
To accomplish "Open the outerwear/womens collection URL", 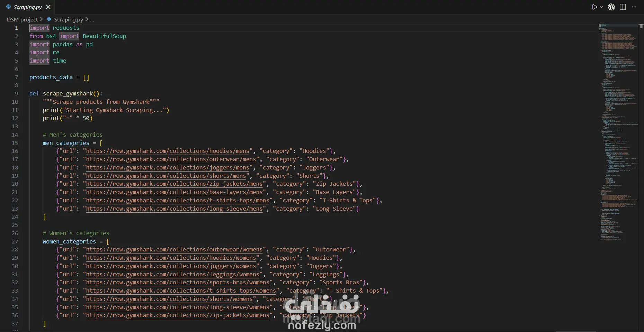I will (x=174, y=250).
